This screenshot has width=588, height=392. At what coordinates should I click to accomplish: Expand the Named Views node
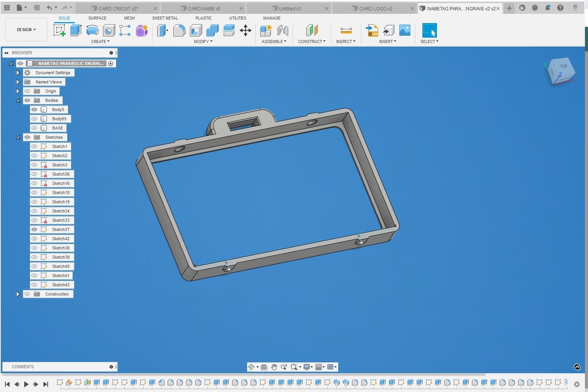(18, 82)
